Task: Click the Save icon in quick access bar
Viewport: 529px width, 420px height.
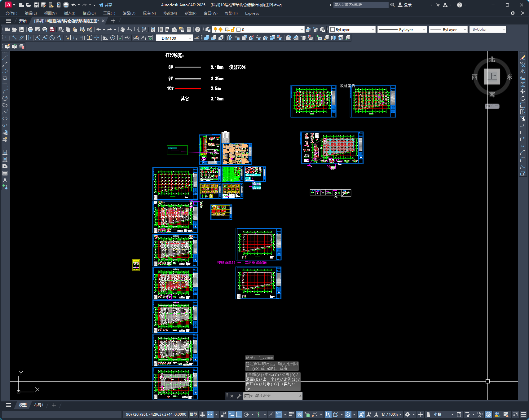Action: point(36,5)
